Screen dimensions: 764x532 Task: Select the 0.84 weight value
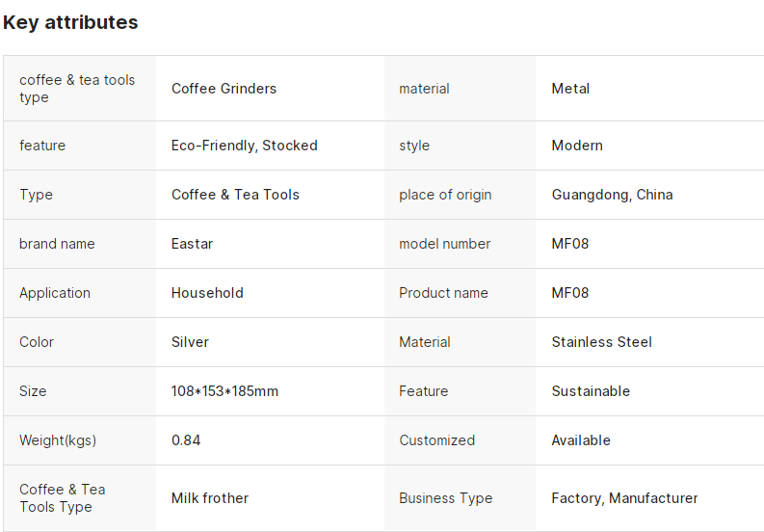(x=186, y=440)
